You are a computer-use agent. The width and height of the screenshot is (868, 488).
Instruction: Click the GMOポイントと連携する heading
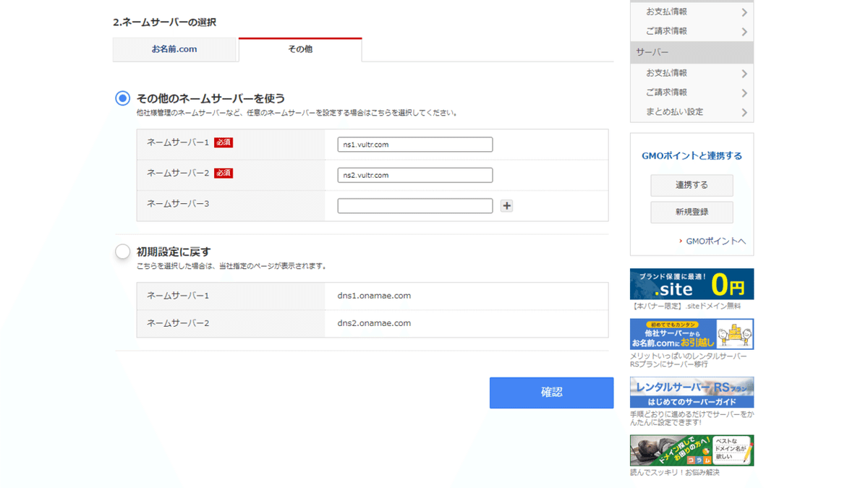click(x=692, y=156)
